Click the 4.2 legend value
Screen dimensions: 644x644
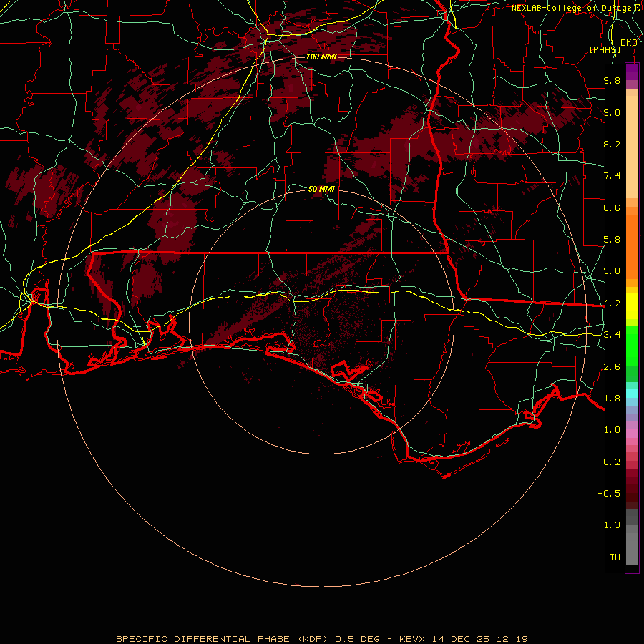pyautogui.click(x=612, y=303)
